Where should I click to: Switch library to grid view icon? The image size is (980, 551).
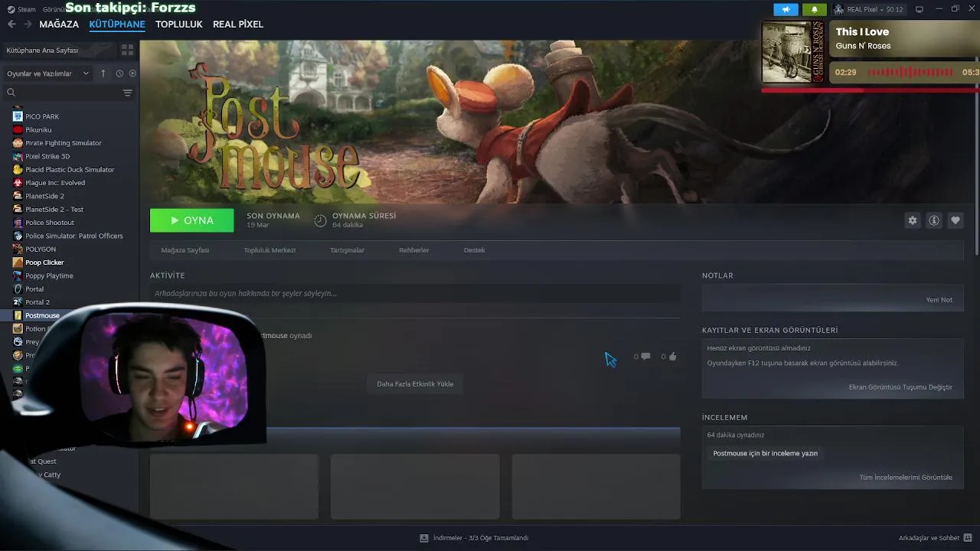tap(127, 50)
